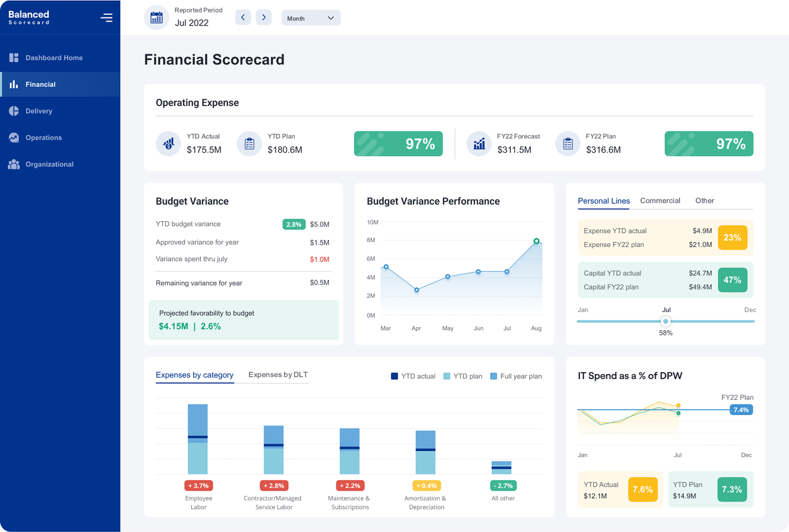Switch to the Commercial tab
789x532 pixels.
pyautogui.click(x=660, y=200)
